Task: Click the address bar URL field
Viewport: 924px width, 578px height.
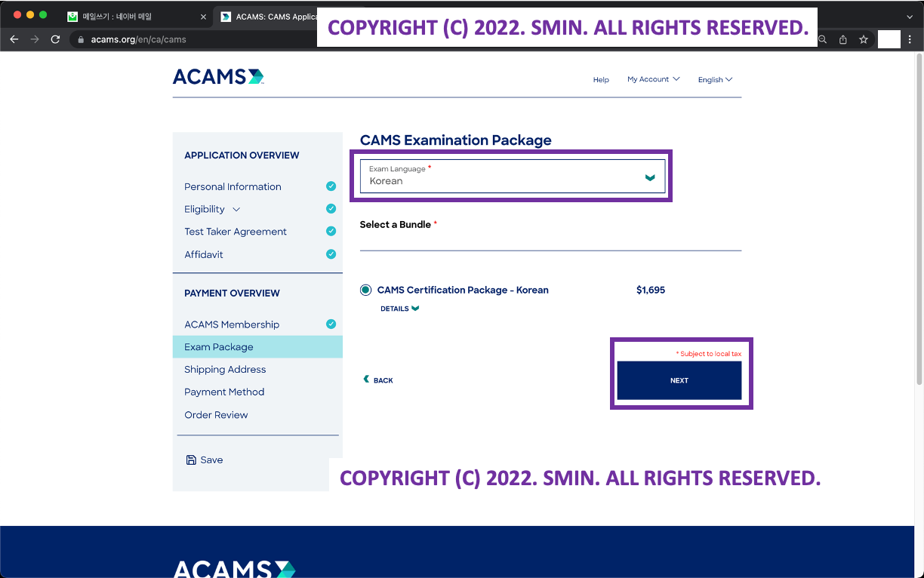Action: pos(138,39)
